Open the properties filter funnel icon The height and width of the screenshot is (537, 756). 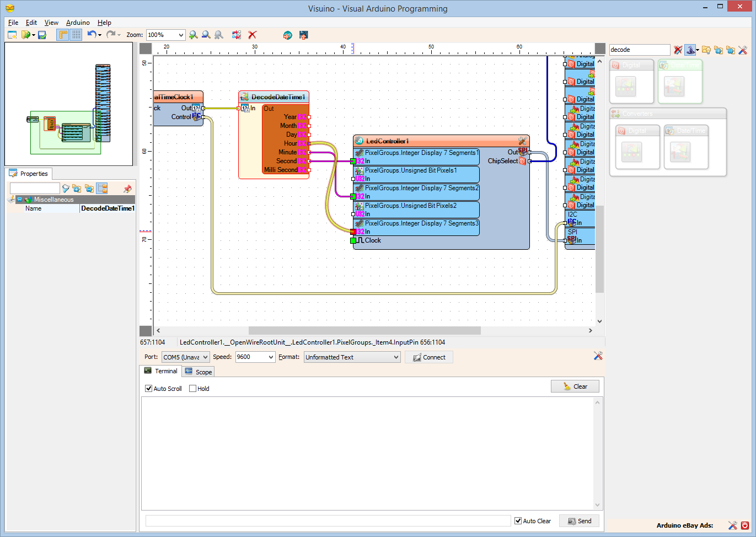[66, 188]
